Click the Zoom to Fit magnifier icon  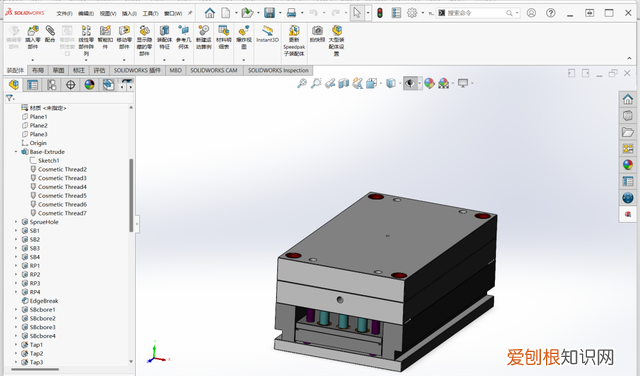point(302,83)
